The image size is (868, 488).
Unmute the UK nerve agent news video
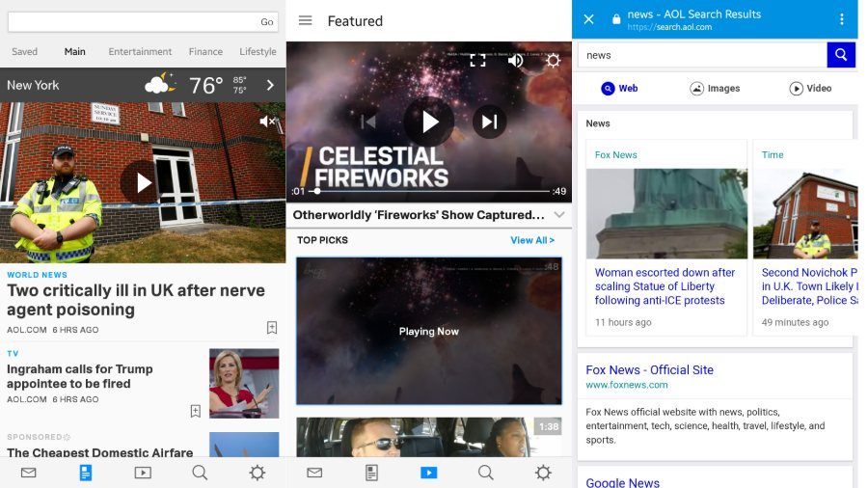coord(268,122)
